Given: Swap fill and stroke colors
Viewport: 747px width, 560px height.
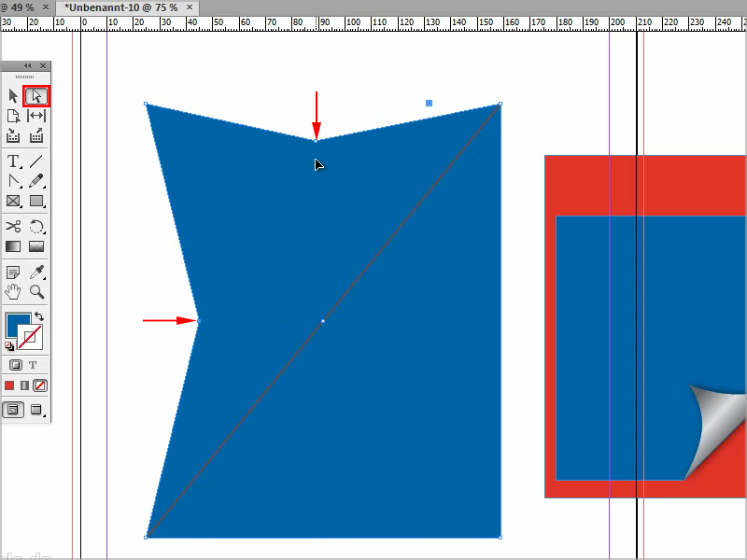Looking at the screenshot, I should pos(39,316).
